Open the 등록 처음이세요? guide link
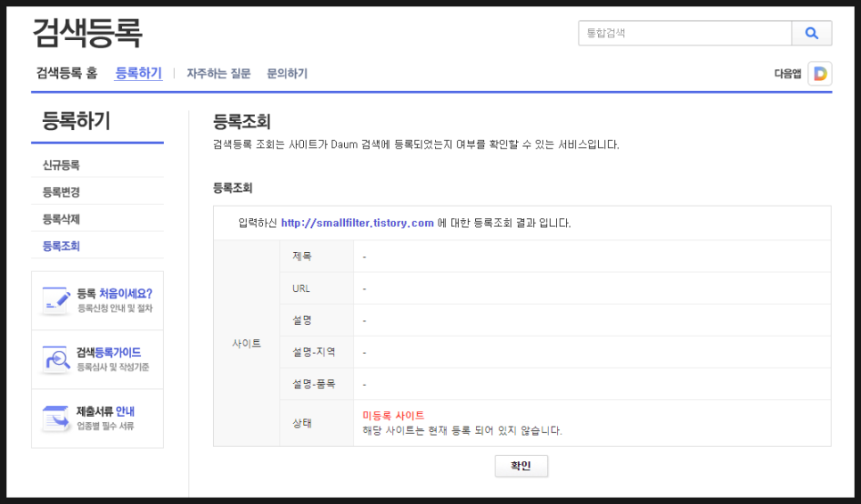The image size is (861, 504). [114, 294]
